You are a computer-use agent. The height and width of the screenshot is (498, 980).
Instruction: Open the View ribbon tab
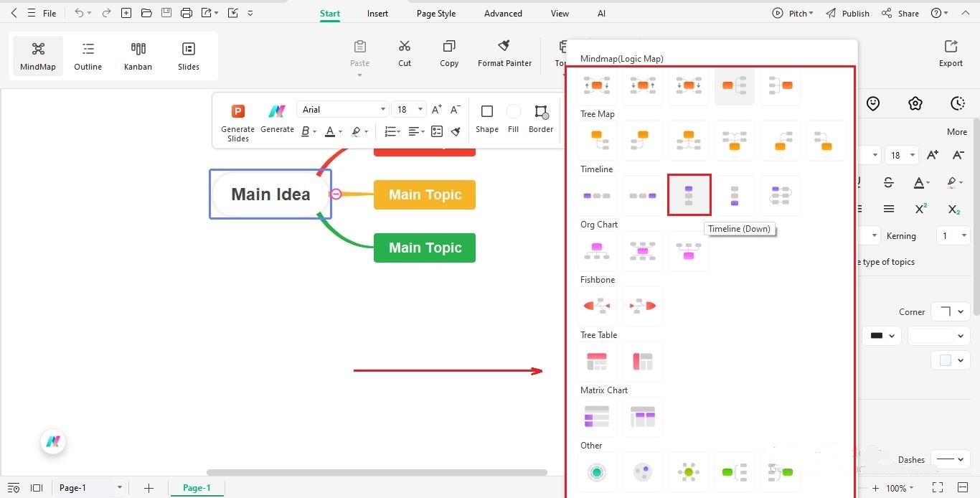coord(560,14)
